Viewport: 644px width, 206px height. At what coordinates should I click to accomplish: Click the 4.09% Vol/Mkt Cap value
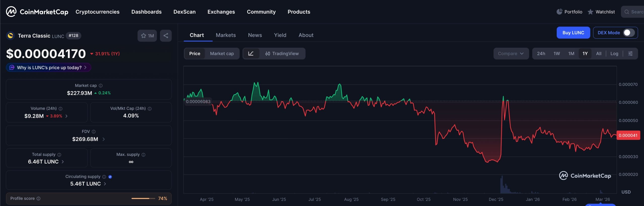131,116
